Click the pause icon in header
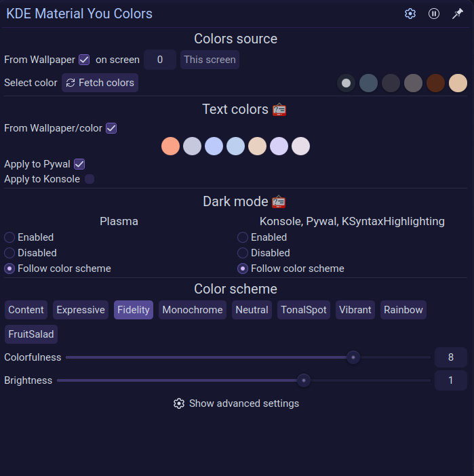 point(433,14)
